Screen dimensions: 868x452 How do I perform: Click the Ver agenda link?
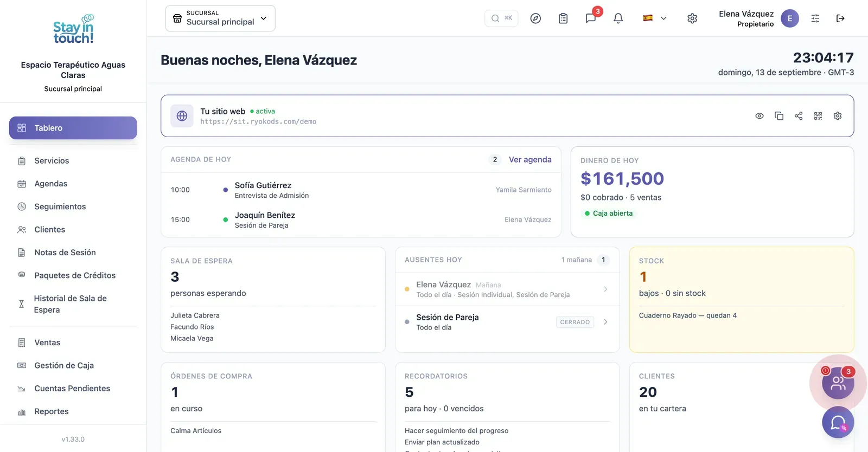(x=530, y=159)
